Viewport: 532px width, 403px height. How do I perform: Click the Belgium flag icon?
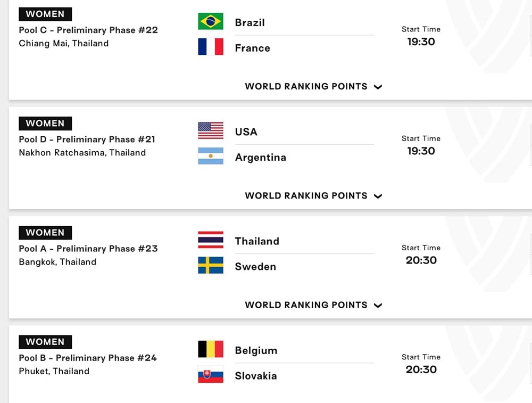click(x=210, y=349)
